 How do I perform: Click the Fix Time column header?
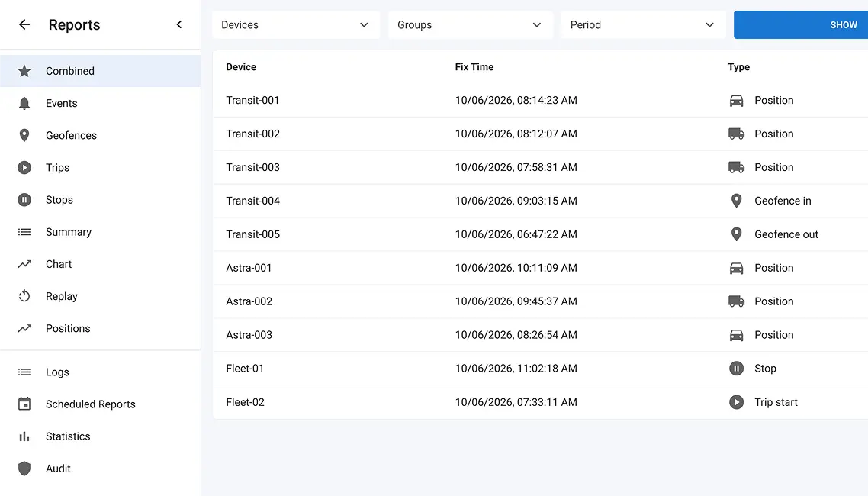(x=474, y=67)
